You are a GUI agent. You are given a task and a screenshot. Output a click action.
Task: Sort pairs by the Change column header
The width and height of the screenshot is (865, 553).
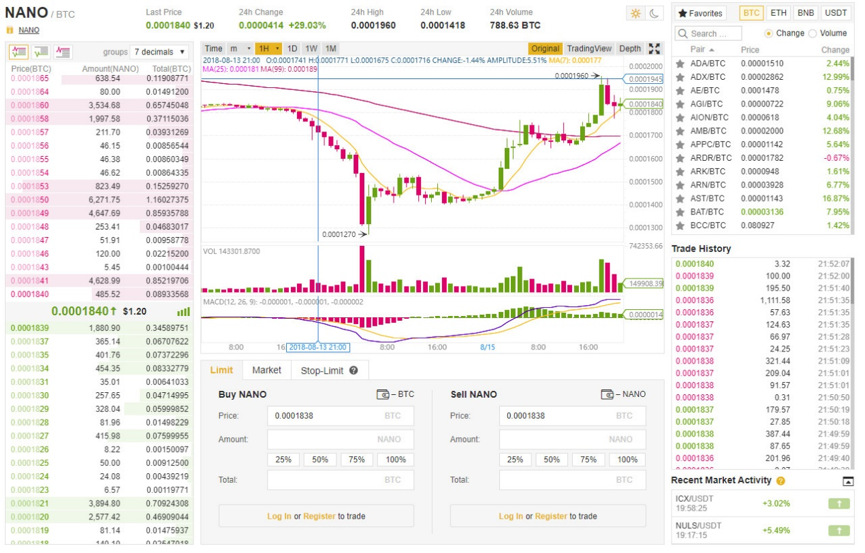(835, 50)
